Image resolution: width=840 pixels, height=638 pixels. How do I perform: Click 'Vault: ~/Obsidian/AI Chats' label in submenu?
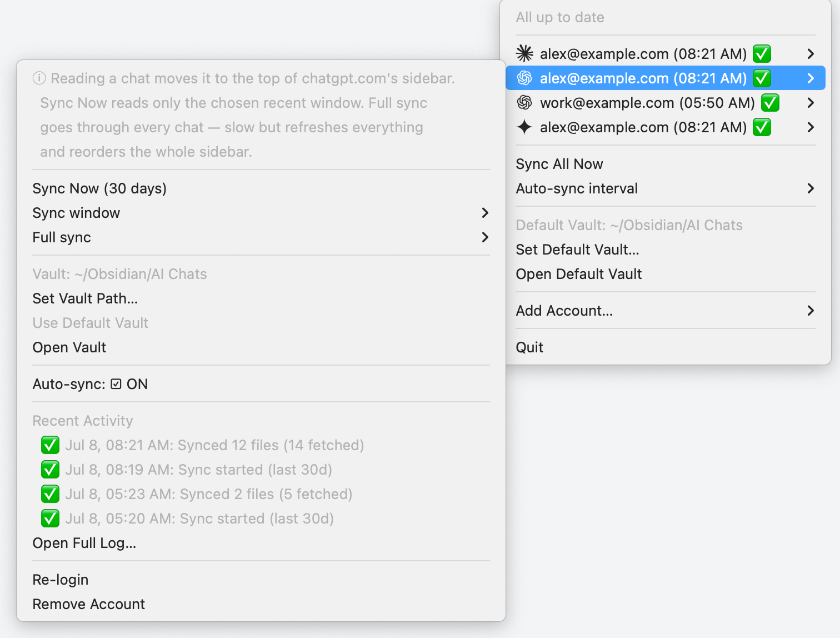[x=119, y=274]
